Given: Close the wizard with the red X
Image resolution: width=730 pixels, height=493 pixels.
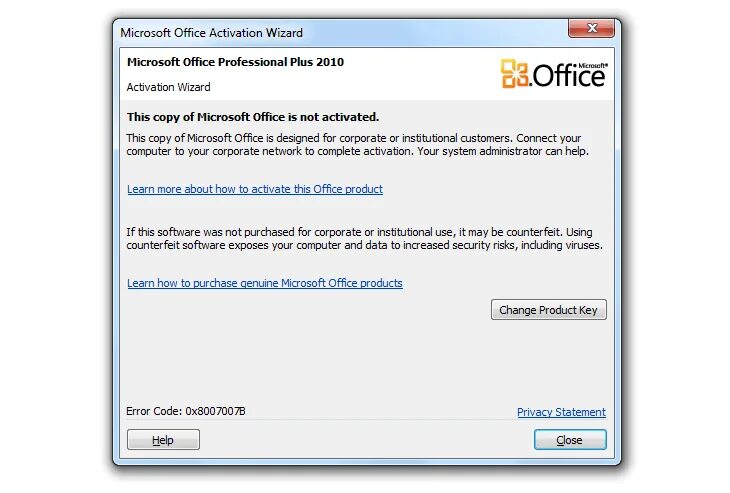Looking at the screenshot, I should point(591,28).
